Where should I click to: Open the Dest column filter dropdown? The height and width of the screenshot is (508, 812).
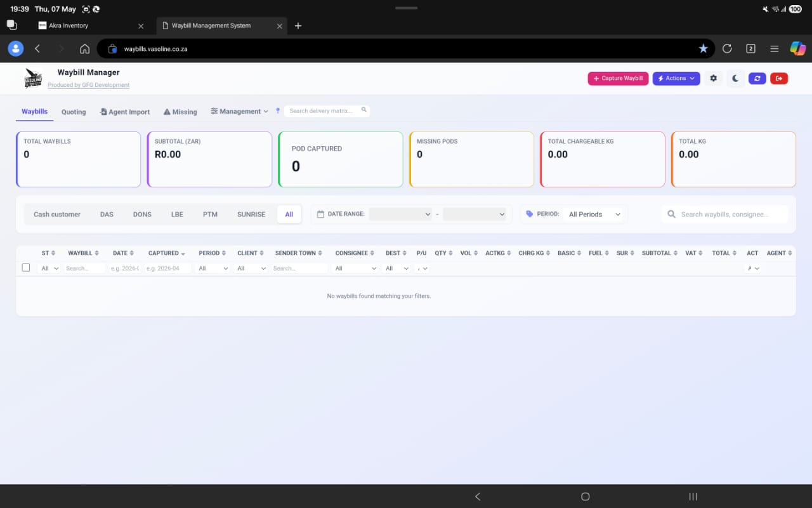(x=396, y=269)
